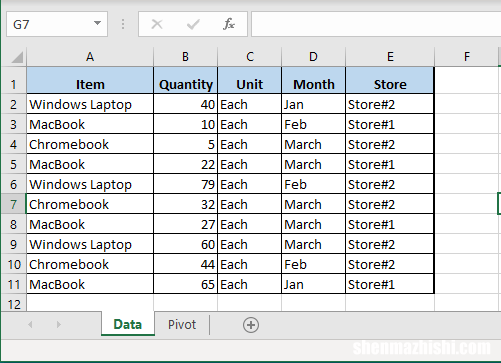Open the Name Box dropdown arrow
This screenshot has width=501, height=363.
click(x=97, y=23)
